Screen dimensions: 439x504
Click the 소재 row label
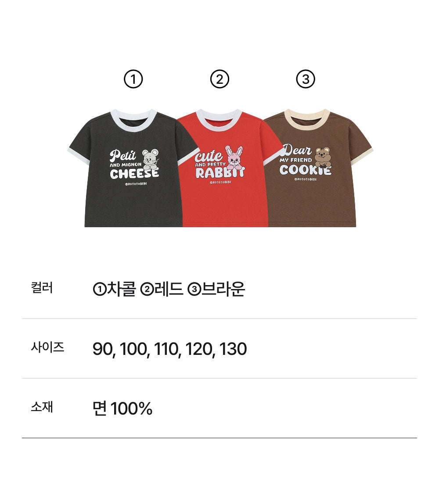[42, 407]
